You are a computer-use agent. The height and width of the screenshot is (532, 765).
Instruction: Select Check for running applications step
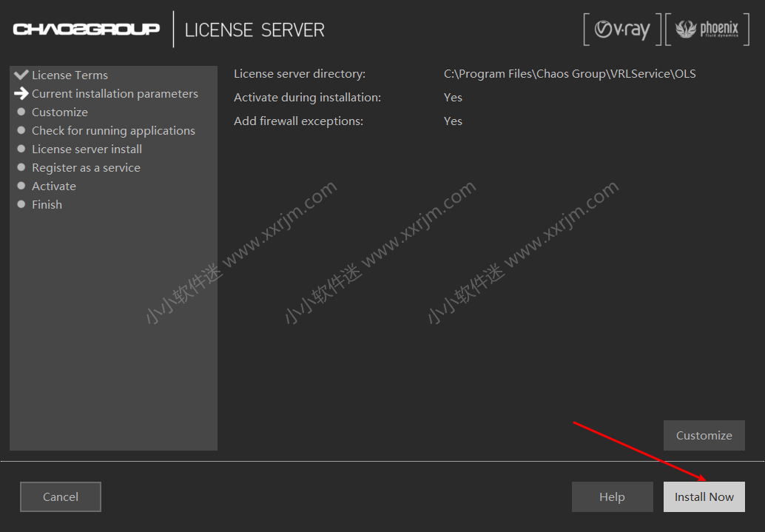click(x=113, y=131)
